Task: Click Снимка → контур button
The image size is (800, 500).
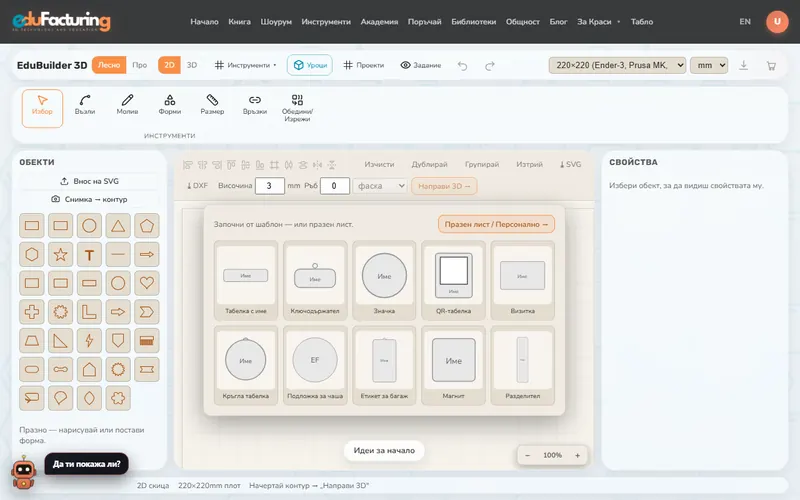Action: tap(89, 199)
